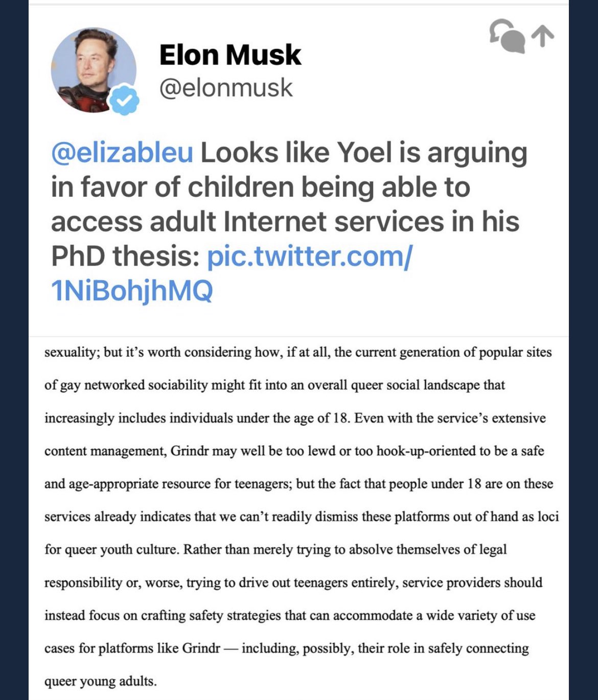
Task: Open the @elonmusk handle
Action: 226,88
